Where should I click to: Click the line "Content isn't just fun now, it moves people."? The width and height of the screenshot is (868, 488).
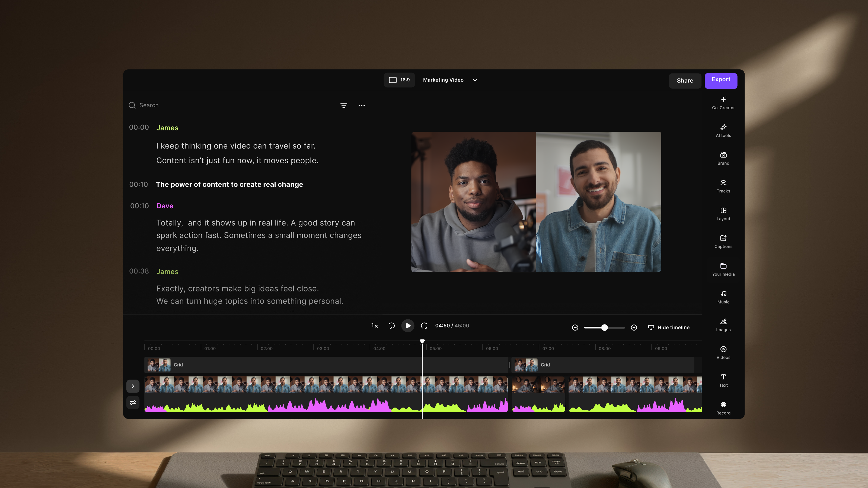(x=237, y=161)
